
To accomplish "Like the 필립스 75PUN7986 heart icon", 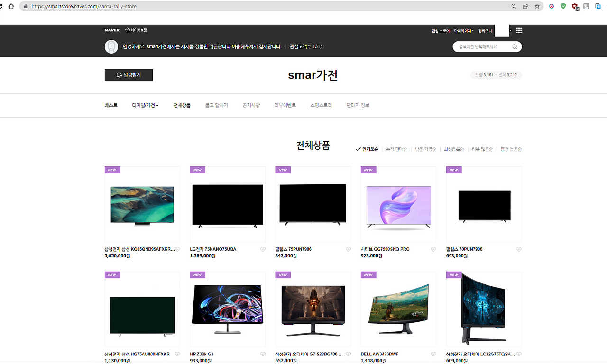I will pos(348,249).
